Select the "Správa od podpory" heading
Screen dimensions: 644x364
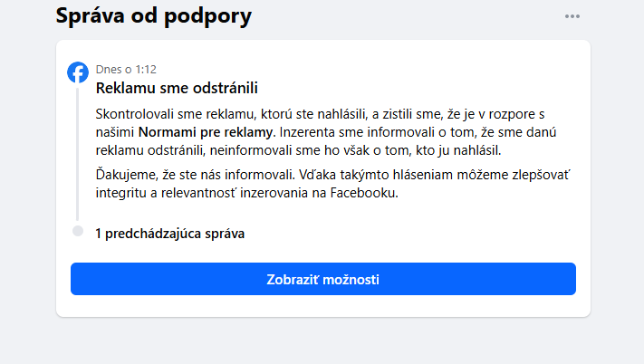(153, 15)
